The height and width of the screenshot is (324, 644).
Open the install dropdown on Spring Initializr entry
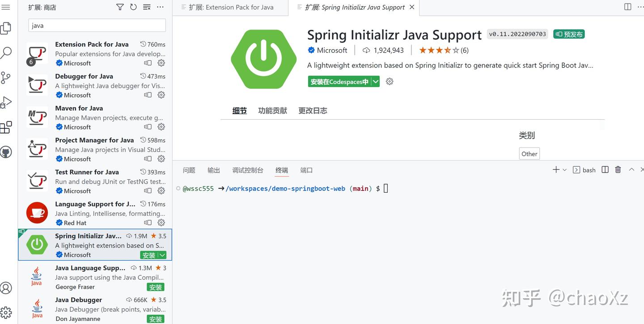coord(162,255)
